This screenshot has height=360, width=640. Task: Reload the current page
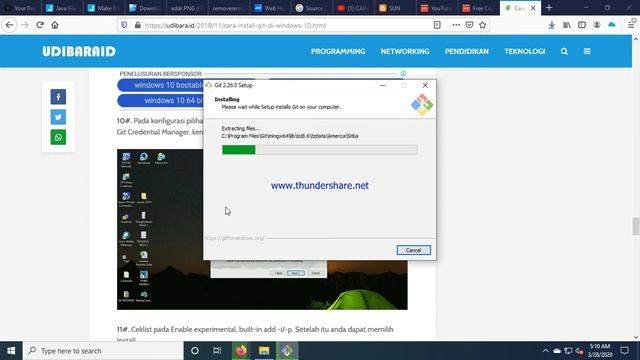point(40,25)
